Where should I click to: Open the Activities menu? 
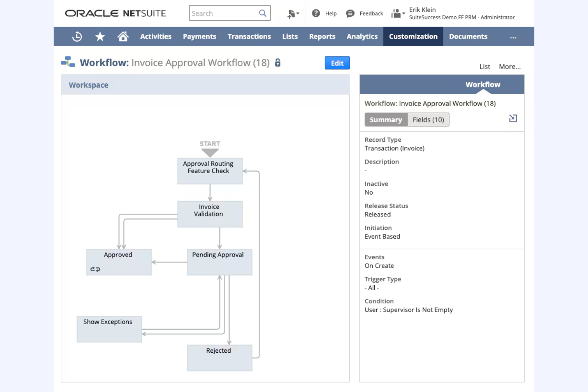(156, 37)
